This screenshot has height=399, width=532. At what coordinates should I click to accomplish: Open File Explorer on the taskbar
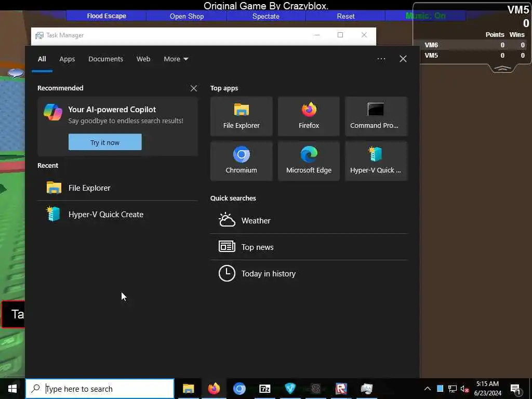click(x=188, y=389)
